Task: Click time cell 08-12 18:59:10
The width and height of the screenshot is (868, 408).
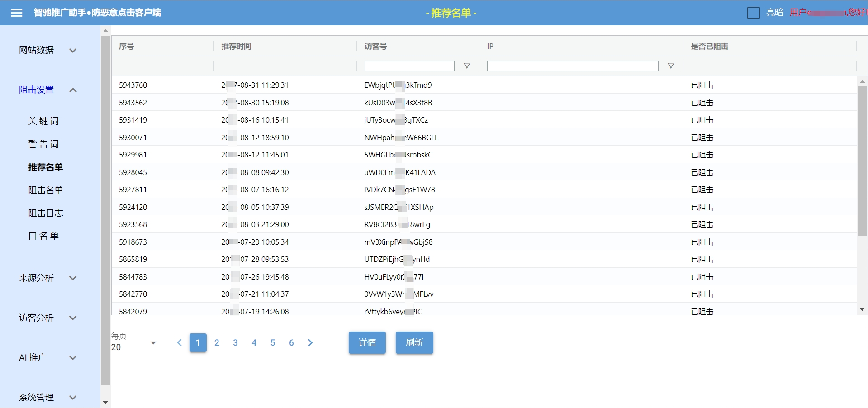Action: coord(255,138)
